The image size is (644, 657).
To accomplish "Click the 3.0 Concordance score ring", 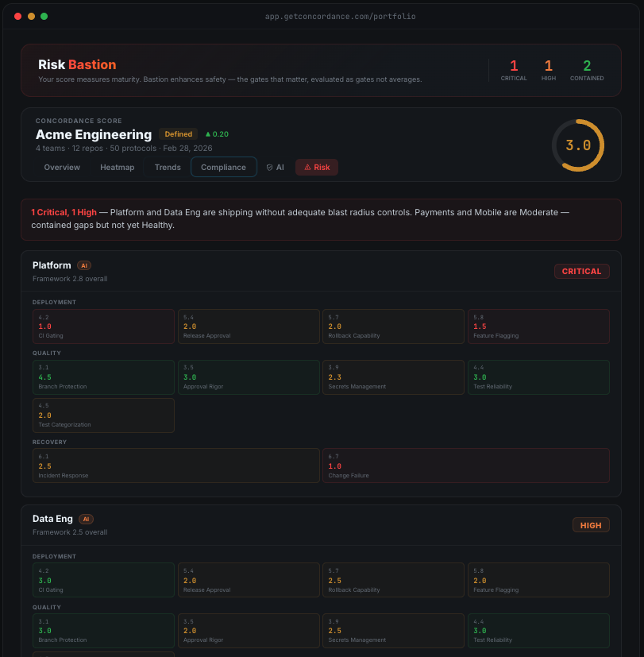I will 578,145.
